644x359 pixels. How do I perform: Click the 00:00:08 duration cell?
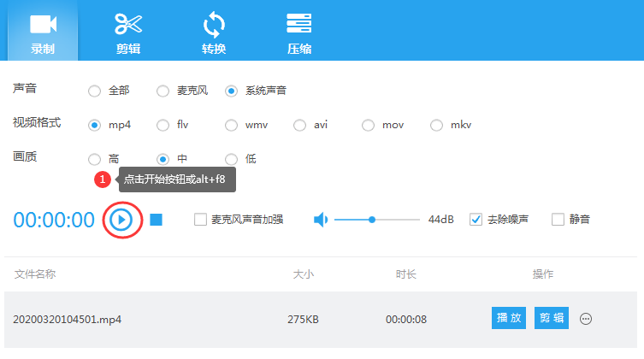click(x=406, y=319)
